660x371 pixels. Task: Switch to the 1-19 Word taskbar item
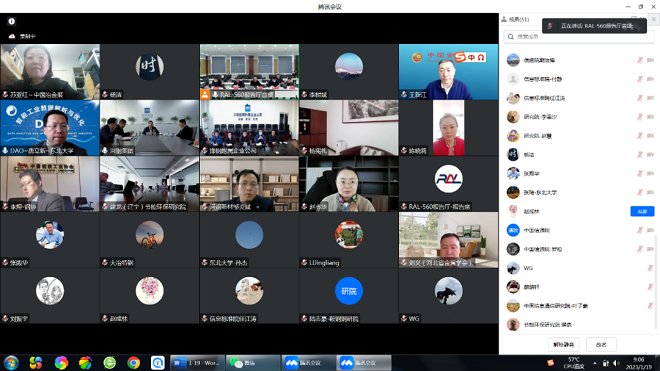197,363
